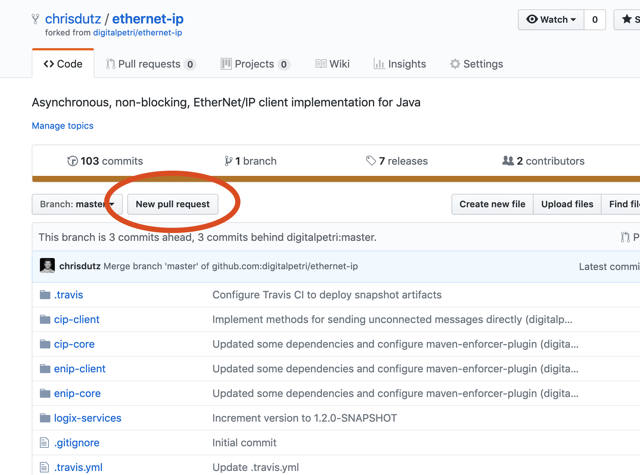Click the fork icon beside chrisdutz
The width and height of the screenshot is (640, 475).
36,19
